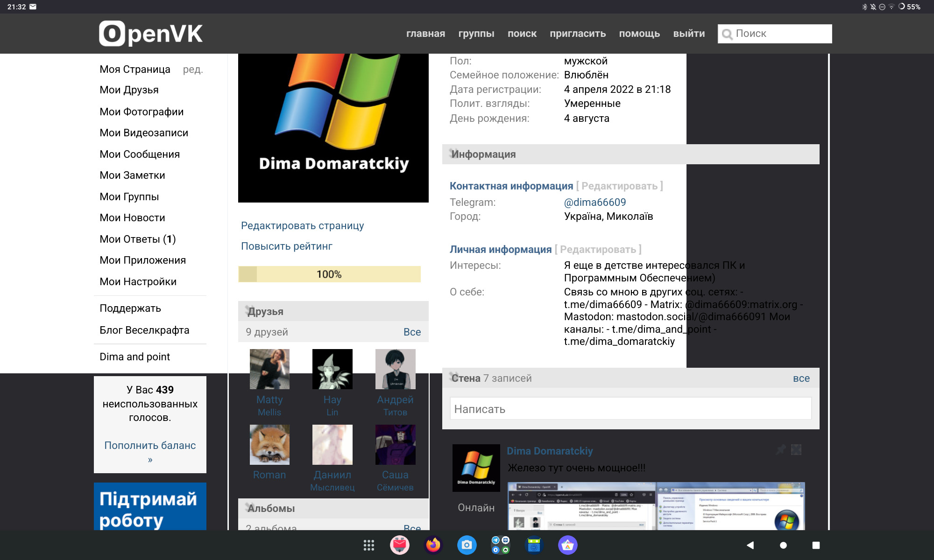Delete the wall post using X icon

796,450
